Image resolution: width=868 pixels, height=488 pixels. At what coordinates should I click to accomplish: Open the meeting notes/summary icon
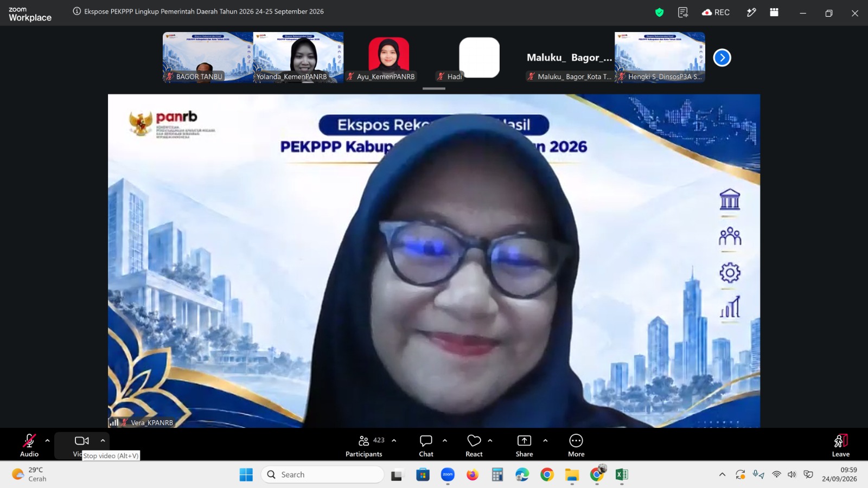click(683, 12)
